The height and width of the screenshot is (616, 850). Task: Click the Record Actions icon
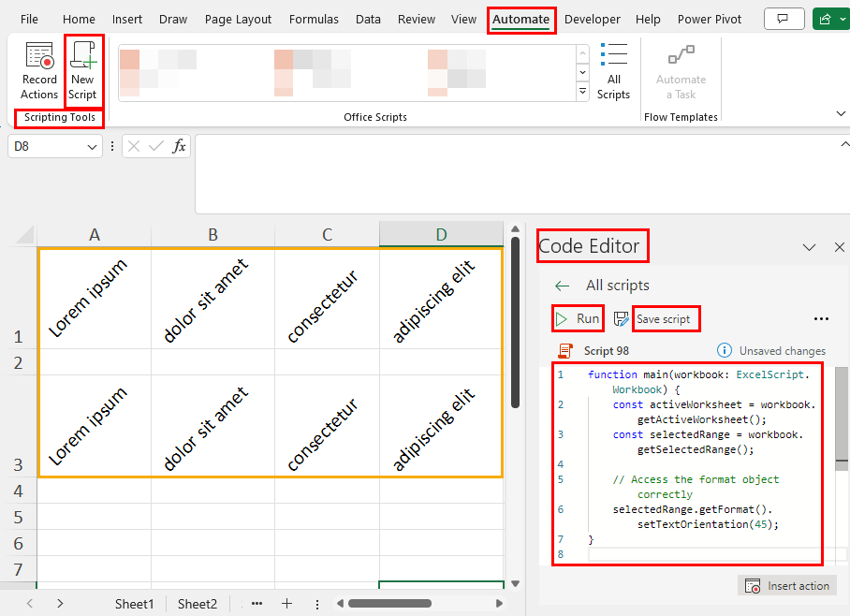point(39,55)
